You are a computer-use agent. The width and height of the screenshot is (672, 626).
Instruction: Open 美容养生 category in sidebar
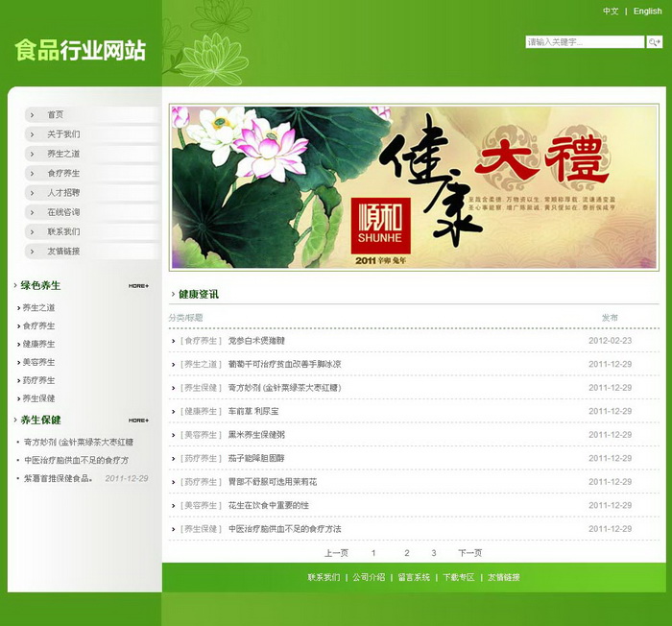point(39,362)
